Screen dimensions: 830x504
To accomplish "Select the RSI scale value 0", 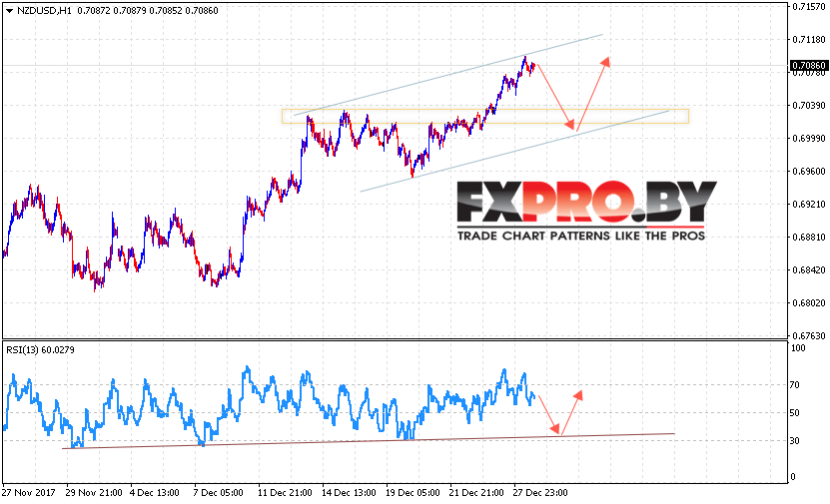I will 793,477.
